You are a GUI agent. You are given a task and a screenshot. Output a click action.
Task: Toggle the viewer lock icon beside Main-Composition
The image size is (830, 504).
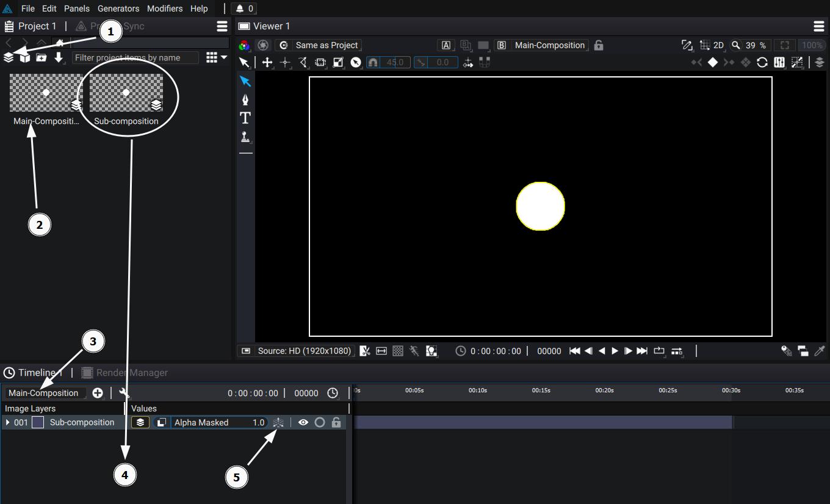point(599,45)
